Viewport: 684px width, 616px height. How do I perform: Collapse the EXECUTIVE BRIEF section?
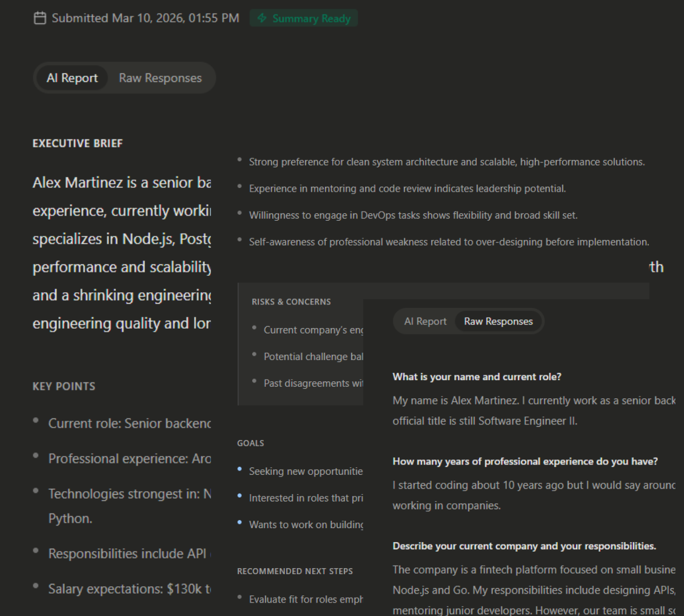[x=78, y=144]
